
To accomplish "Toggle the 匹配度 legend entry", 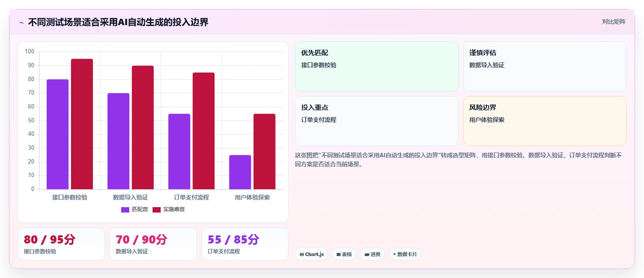I will point(135,209).
